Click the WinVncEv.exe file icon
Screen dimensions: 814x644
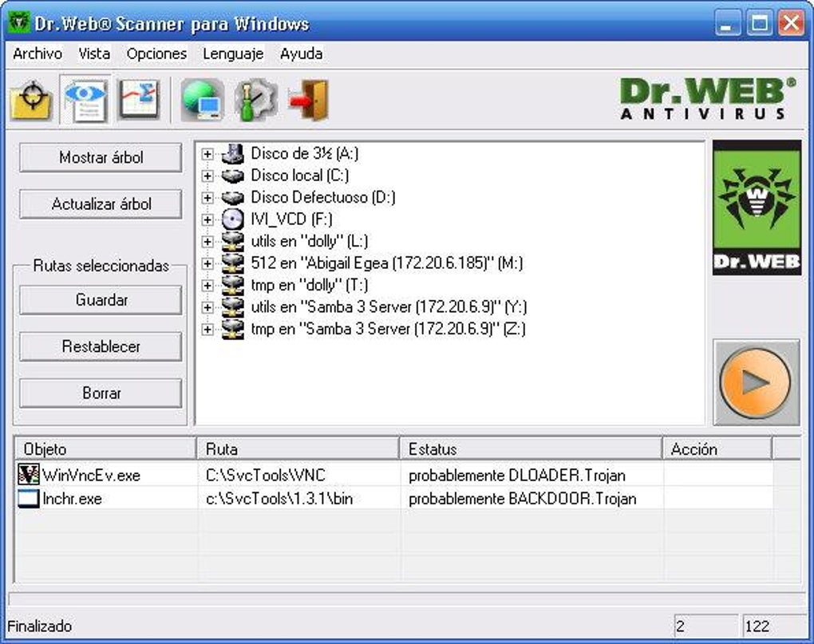coord(29,475)
